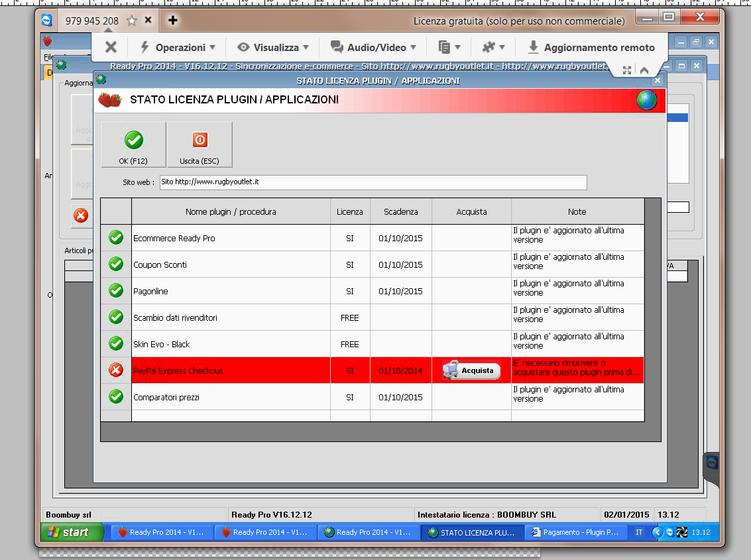The height and width of the screenshot is (560, 751).
Task: Click green check icon for Ecommerce Ready Pro
Action: tap(116, 238)
